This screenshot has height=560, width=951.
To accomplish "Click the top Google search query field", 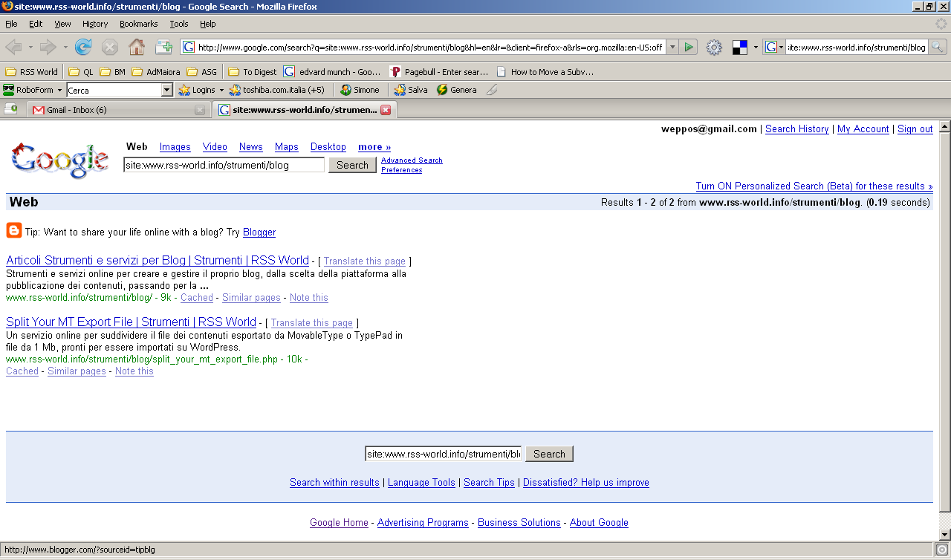I will click(224, 165).
